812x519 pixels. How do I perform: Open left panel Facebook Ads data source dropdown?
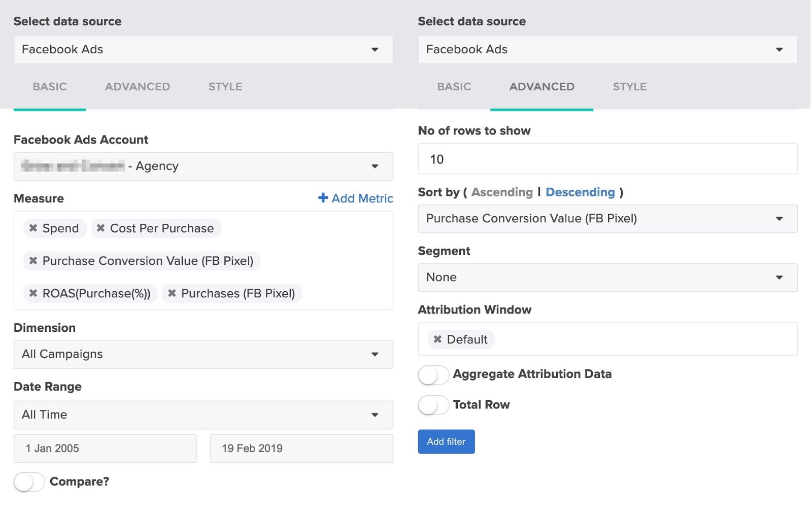(204, 50)
